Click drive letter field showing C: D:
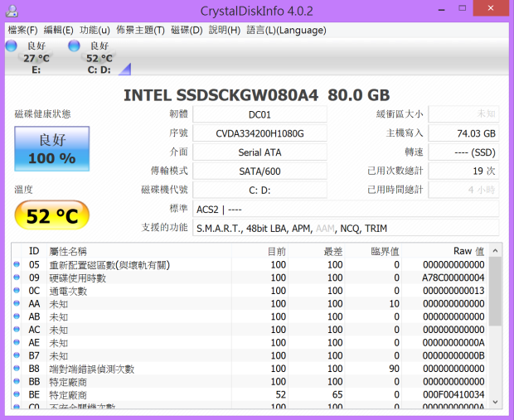 coord(259,190)
